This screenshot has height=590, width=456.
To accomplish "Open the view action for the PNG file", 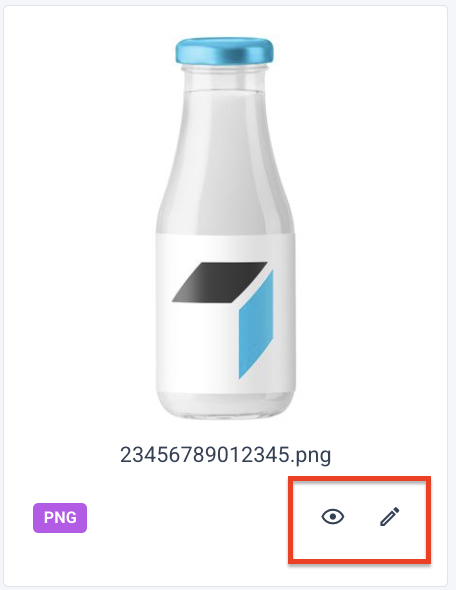I will (x=333, y=517).
